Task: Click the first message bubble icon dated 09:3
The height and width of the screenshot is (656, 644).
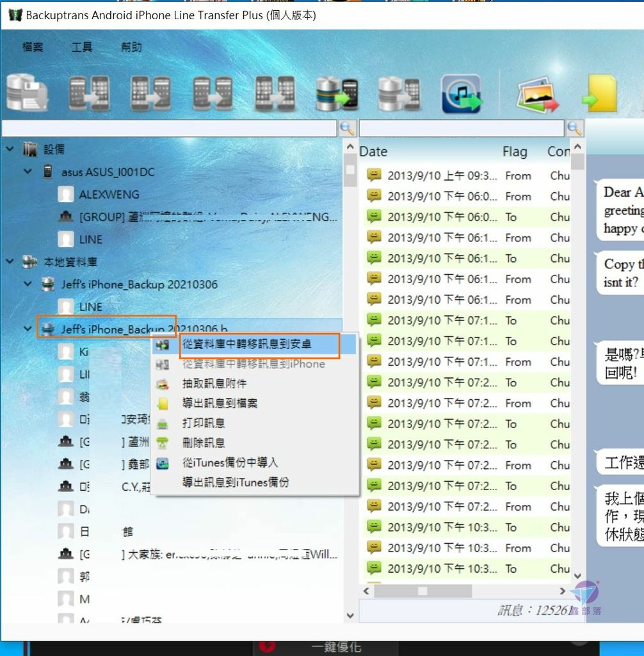Action: coord(374,175)
